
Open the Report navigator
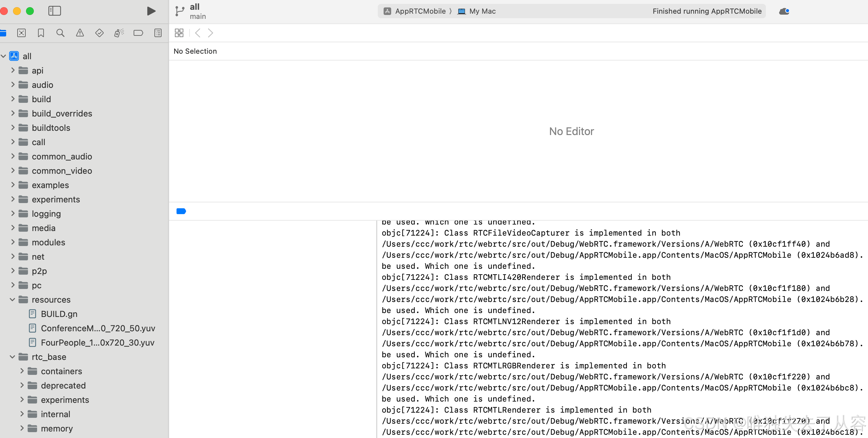(x=158, y=33)
